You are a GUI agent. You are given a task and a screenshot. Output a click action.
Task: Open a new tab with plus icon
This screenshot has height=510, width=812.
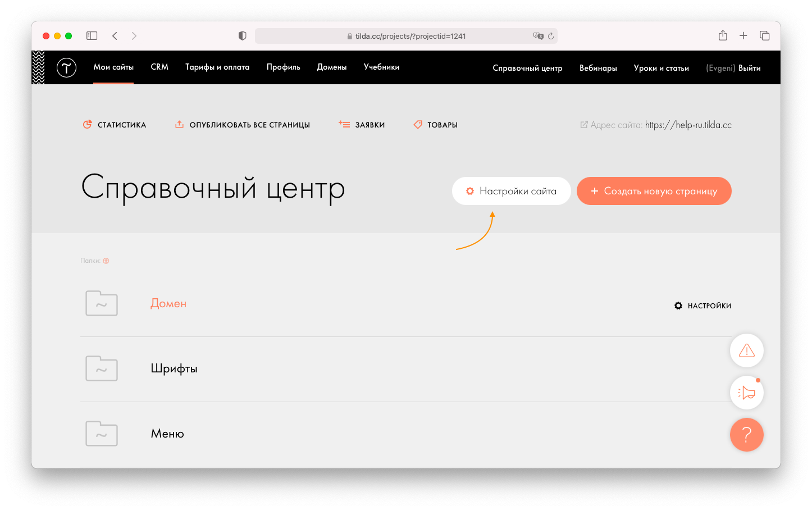click(743, 36)
